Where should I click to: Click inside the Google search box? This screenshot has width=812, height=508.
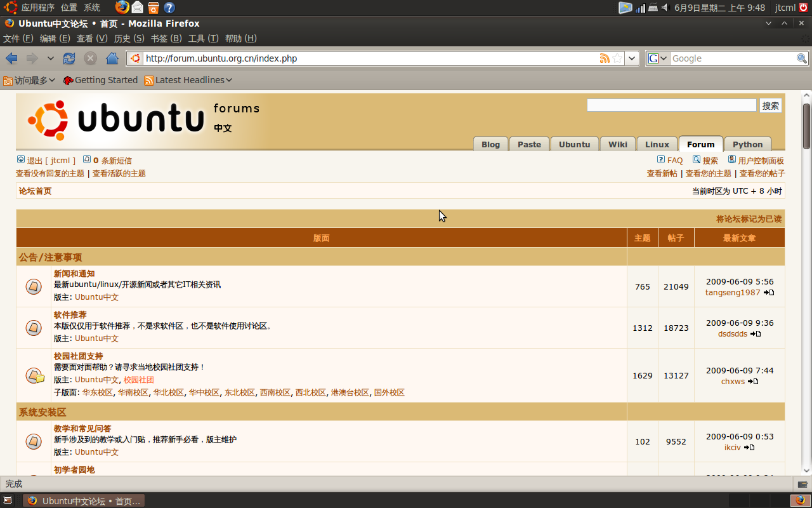(733, 58)
